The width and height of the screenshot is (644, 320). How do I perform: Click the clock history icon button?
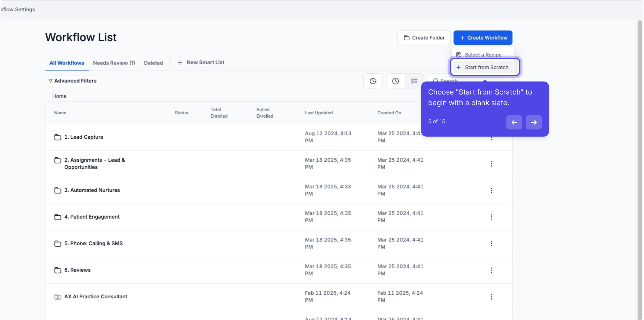(395, 81)
